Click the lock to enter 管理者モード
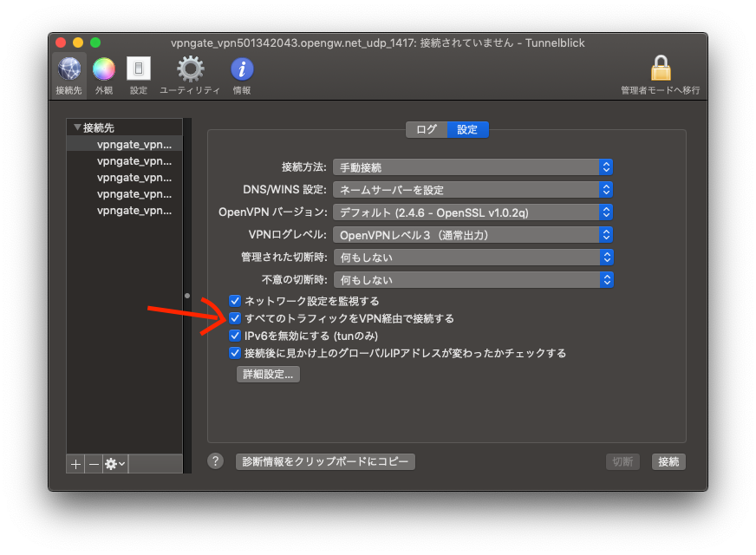This screenshot has height=555, width=756. click(x=661, y=75)
